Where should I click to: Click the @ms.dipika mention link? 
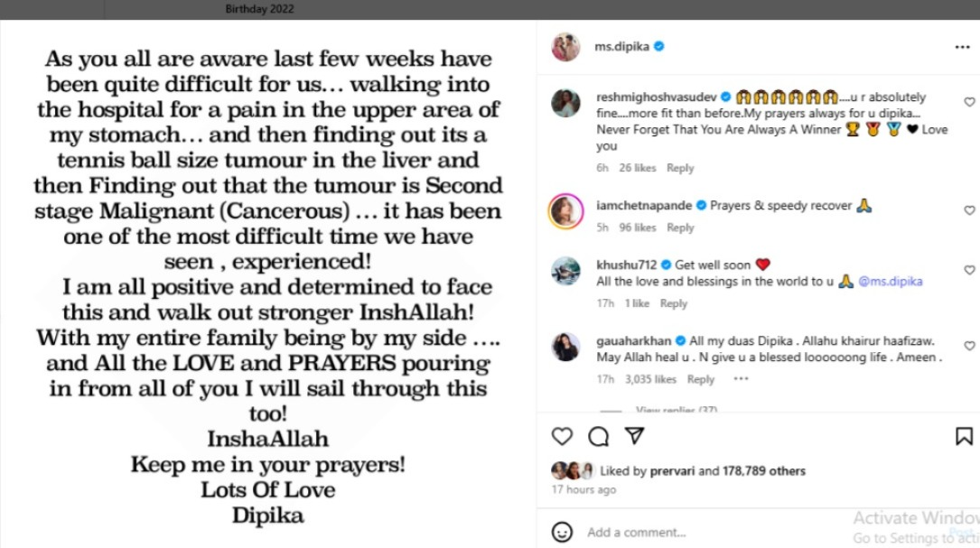[x=890, y=282]
